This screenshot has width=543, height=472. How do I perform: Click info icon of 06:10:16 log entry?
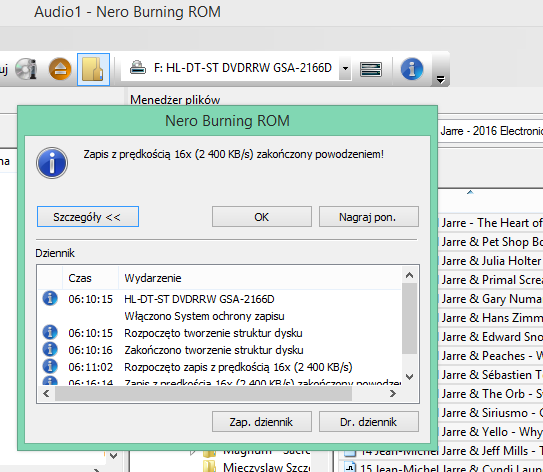point(50,349)
